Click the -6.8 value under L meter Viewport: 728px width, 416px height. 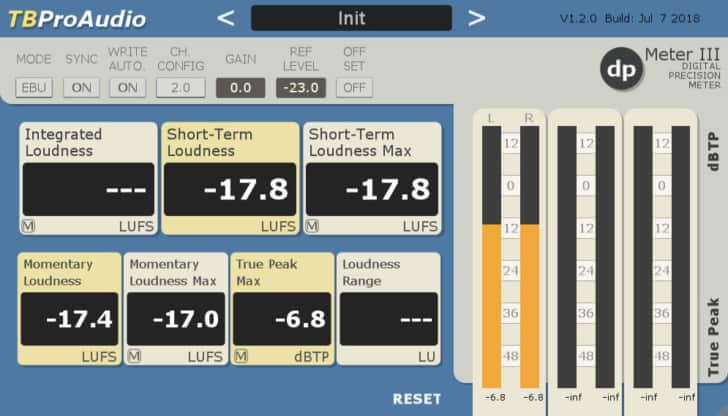[495, 397]
